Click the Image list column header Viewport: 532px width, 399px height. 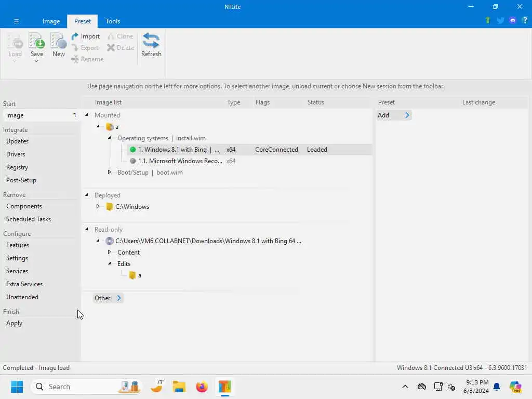point(108,102)
